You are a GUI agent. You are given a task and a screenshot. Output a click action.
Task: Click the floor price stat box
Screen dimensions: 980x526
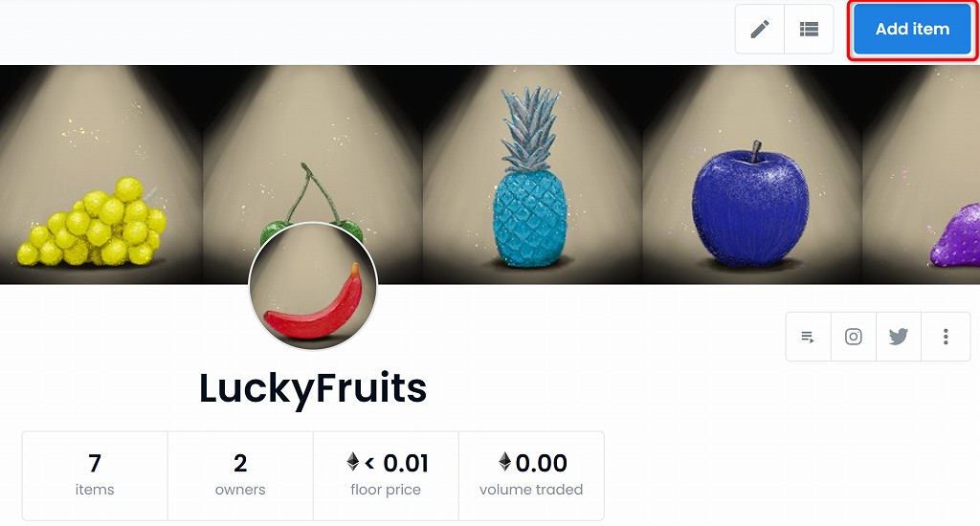386,475
